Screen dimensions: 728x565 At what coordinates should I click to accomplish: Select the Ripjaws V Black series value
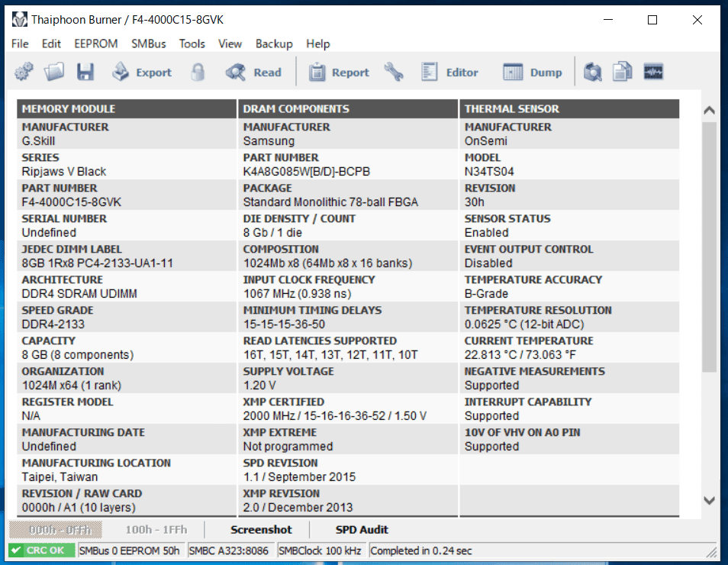[x=64, y=172]
